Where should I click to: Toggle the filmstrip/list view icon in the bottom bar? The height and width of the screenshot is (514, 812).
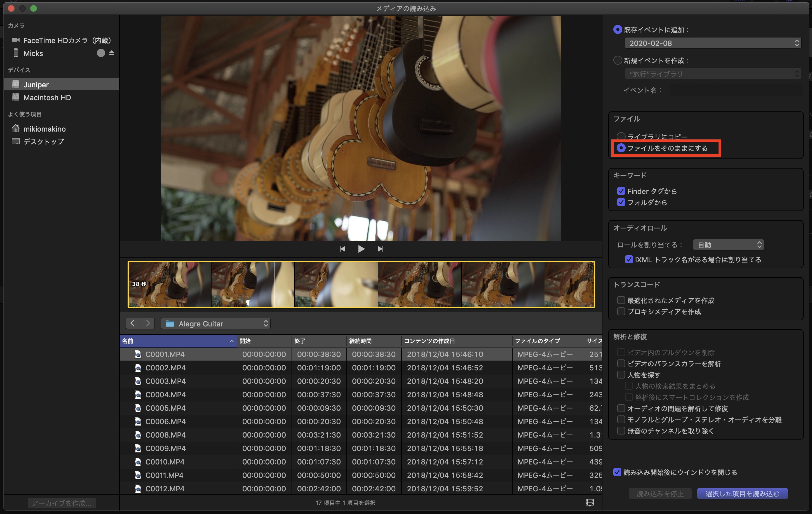pyautogui.click(x=590, y=503)
